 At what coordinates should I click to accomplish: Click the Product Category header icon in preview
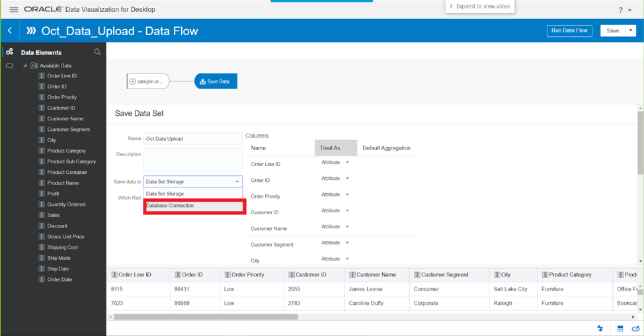pyautogui.click(x=545, y=274)
